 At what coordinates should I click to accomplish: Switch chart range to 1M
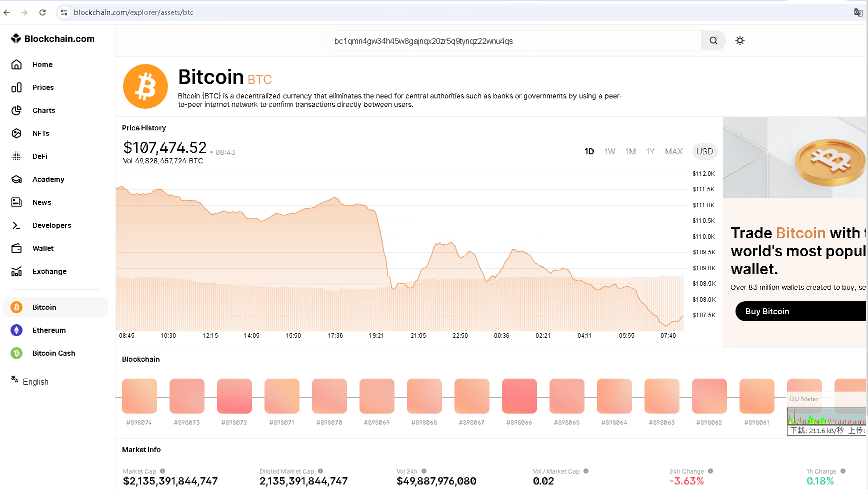(630, 151)
